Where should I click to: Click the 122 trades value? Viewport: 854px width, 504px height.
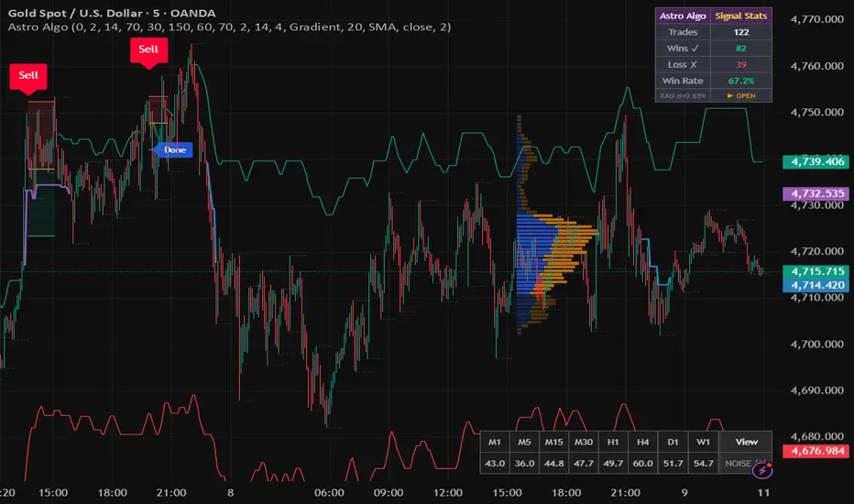click(x=740, y=32)
